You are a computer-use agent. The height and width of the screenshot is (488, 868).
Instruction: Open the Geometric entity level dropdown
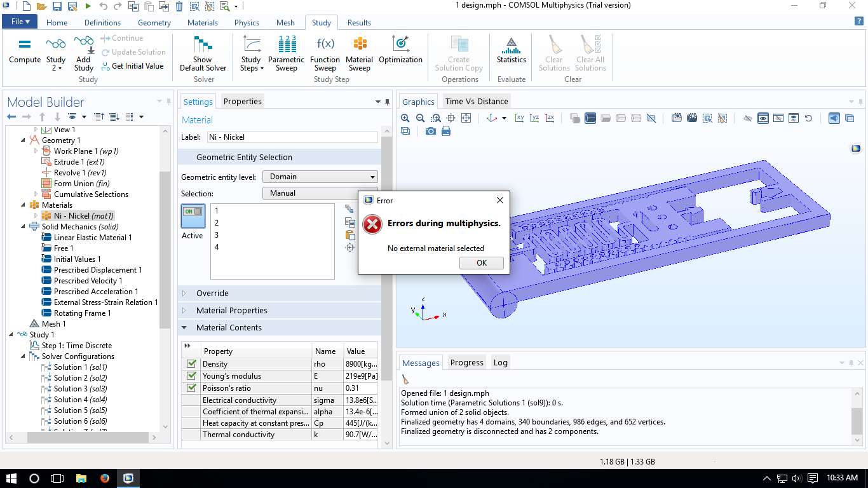[320, 177]
